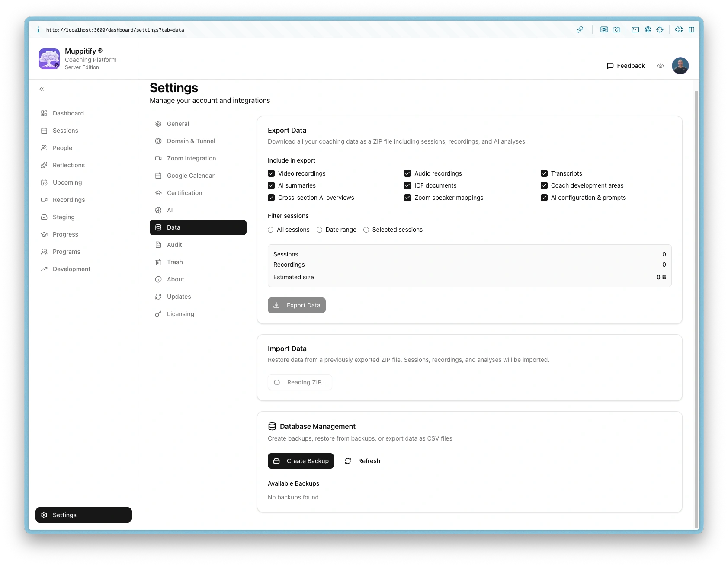This screenshot has width=728, height=566.
Task: Click the site info icon beside URL
Action: (x=38, y=30)
